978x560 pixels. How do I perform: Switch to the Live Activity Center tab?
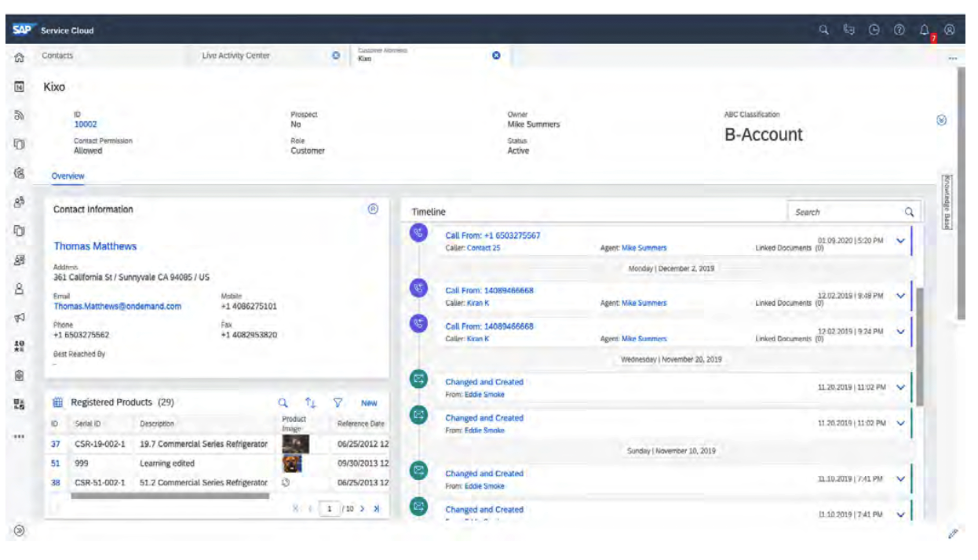235,54
